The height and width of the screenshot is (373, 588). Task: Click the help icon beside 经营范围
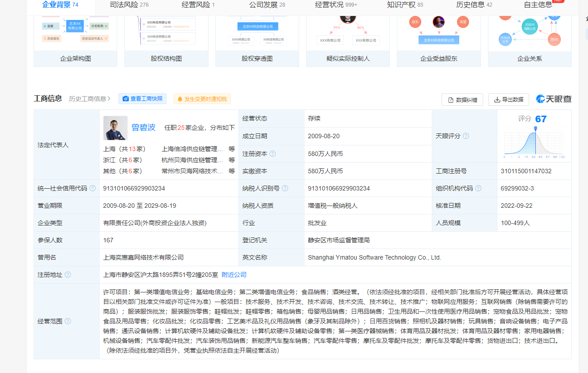click(x=68, y=321)
